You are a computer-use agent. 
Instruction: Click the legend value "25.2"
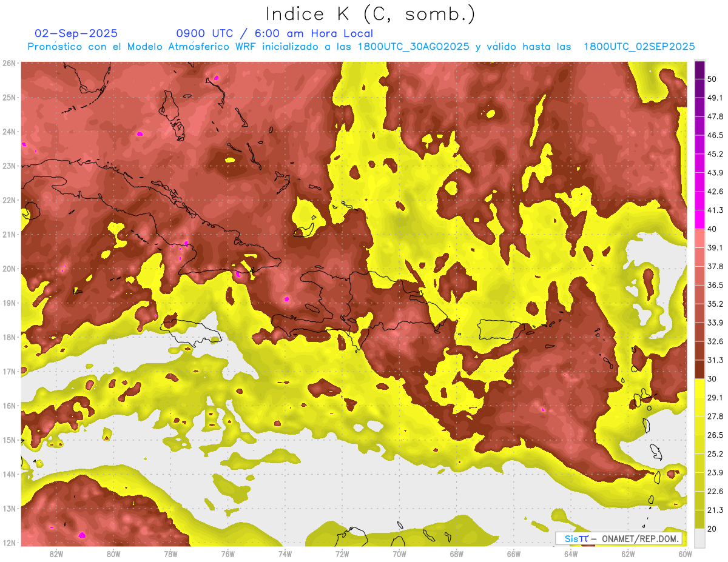tap(715, 453)
